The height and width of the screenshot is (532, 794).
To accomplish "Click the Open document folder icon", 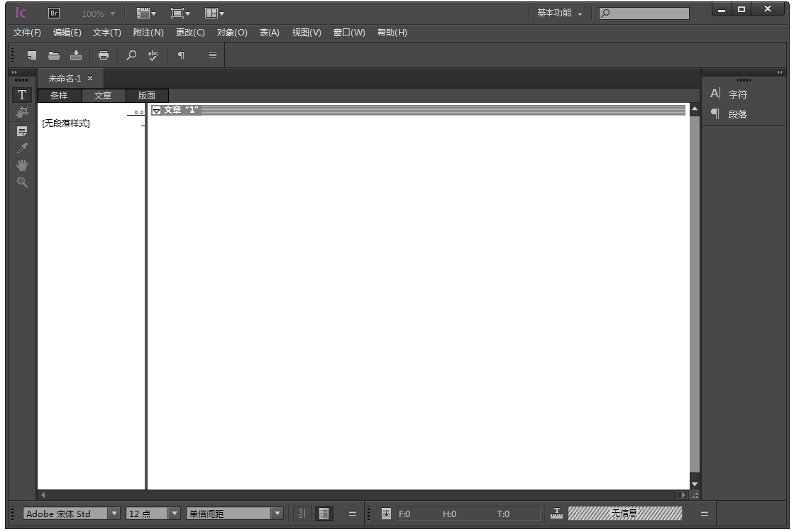I will [x=54, y=55].
